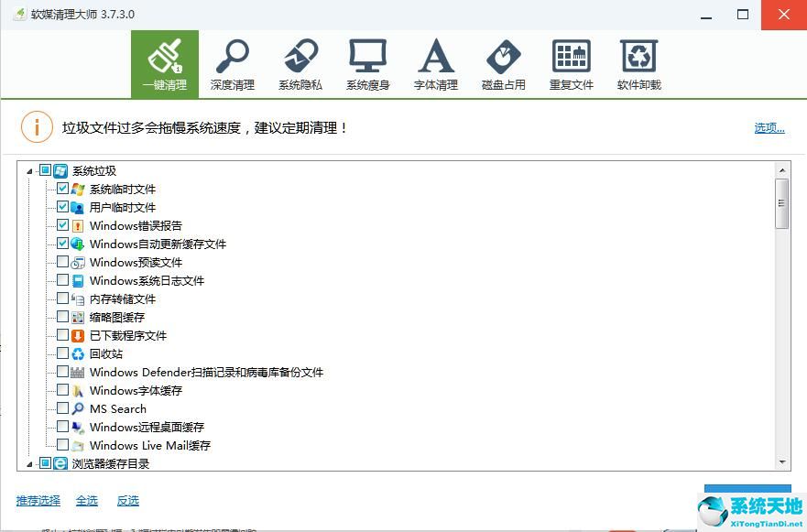
Task: Click the Windows Live Mail缓存 icon
Action: pyautogui.click(x=78, y=446)
